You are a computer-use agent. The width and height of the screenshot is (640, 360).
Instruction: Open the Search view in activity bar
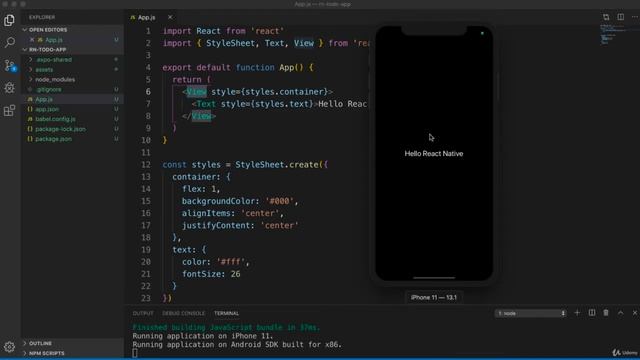pyautogui.click(x=9, y=42)
